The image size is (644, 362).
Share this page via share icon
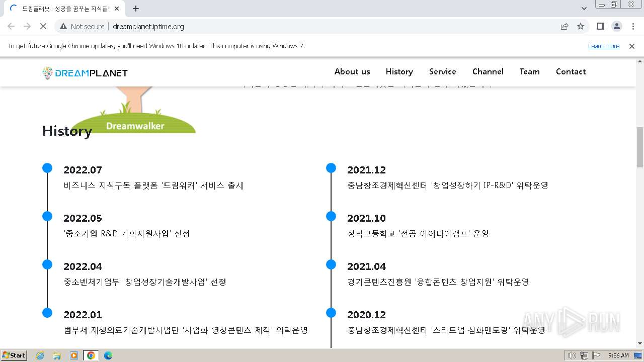(x=565, y=26)
